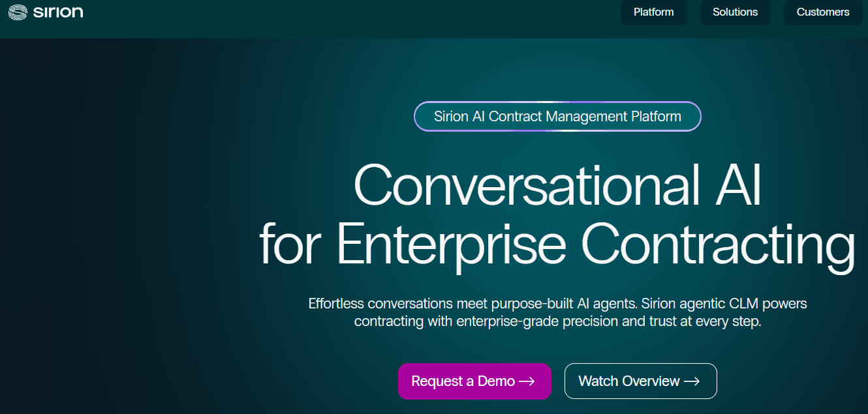Select the Sirion AI Contract Management Platform badge
Screen dimensions: 868x414
coord(557,117)
